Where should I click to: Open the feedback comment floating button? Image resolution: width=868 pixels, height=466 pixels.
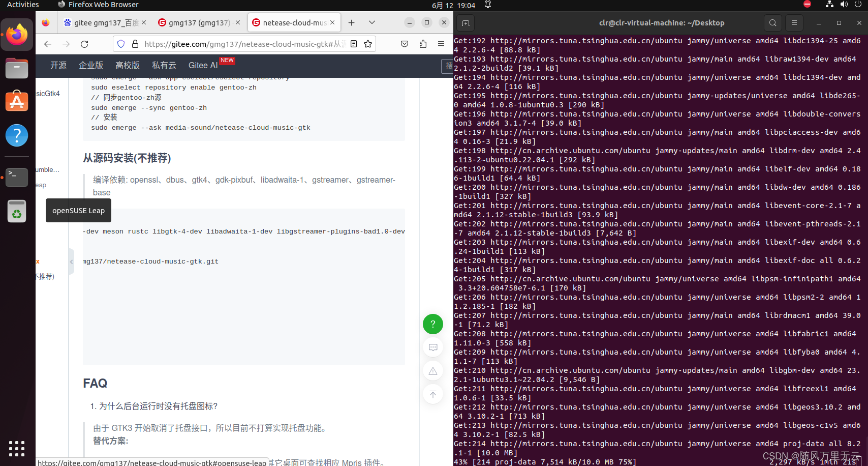433,347
